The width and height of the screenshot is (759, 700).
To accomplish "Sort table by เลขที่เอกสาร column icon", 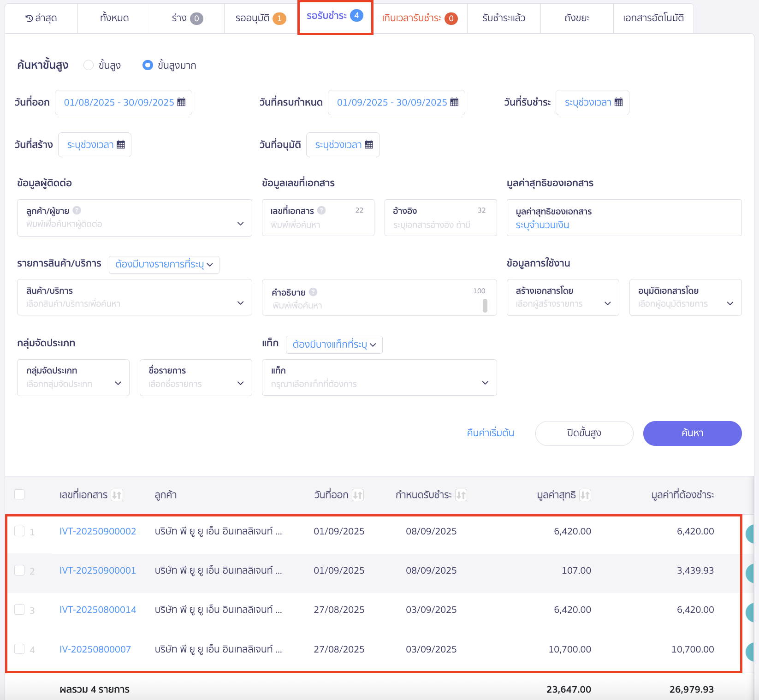I will (117, 495).
